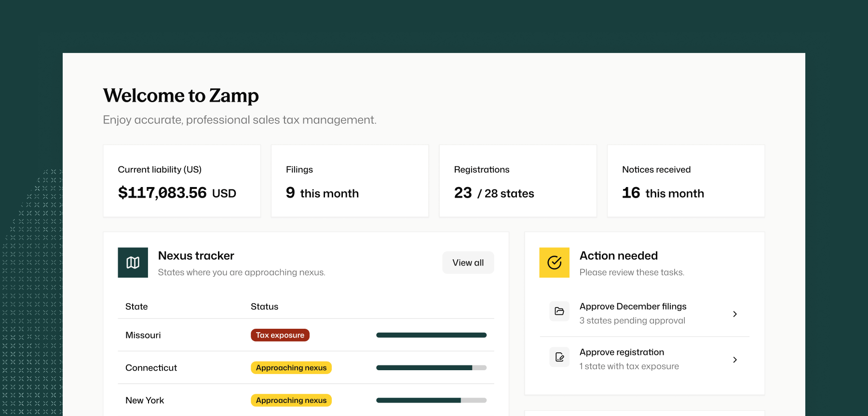Click the New York nexus progress bar
Screen dimensions: 868x416
(x=432, y=400)
